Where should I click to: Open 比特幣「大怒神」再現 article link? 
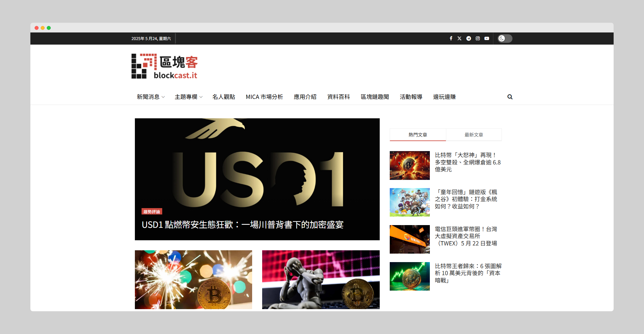467,162
